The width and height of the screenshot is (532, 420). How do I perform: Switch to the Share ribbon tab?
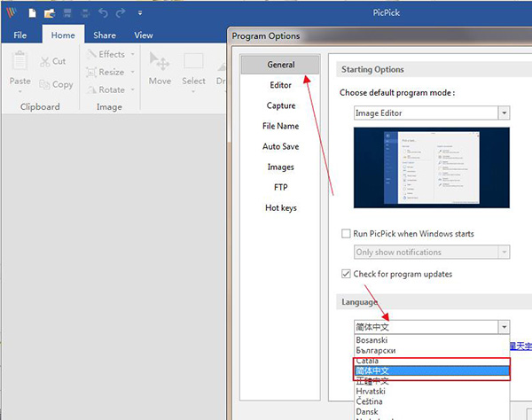point(105,35)
